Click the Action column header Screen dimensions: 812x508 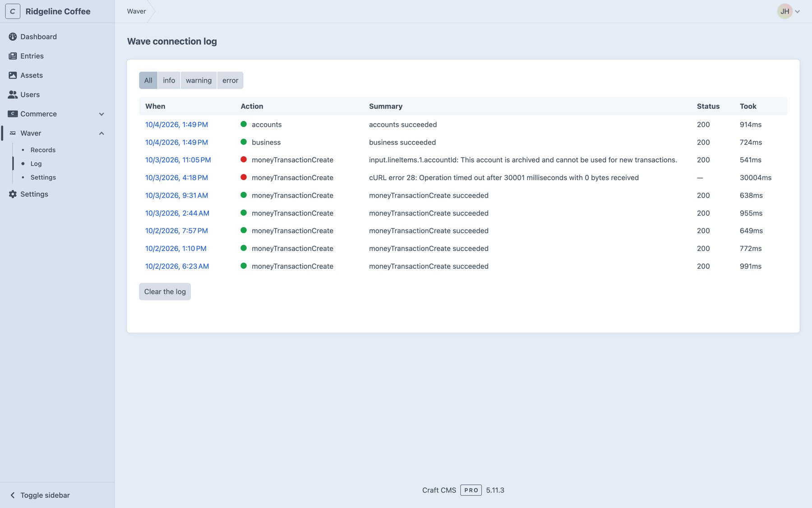click(x=252, y=106)
